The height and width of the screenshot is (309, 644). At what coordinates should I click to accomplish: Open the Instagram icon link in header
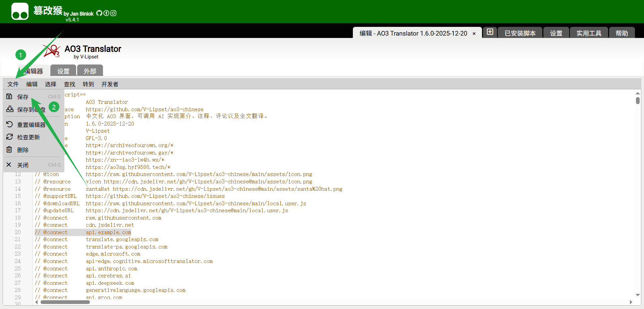(113, 13)
